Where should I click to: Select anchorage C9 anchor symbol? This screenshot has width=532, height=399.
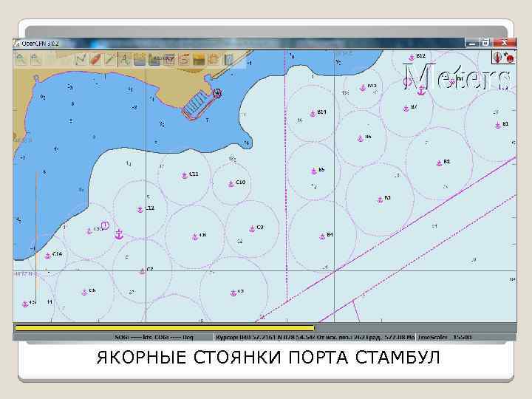252,229
